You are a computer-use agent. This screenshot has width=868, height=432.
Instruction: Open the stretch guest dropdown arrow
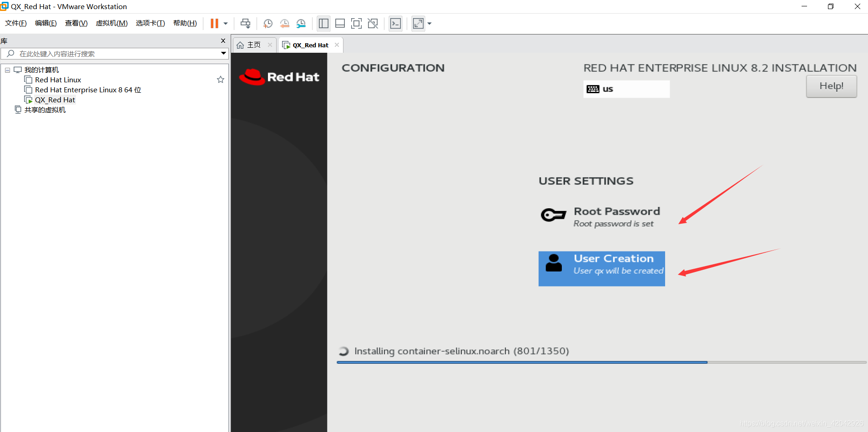(429, 23)
